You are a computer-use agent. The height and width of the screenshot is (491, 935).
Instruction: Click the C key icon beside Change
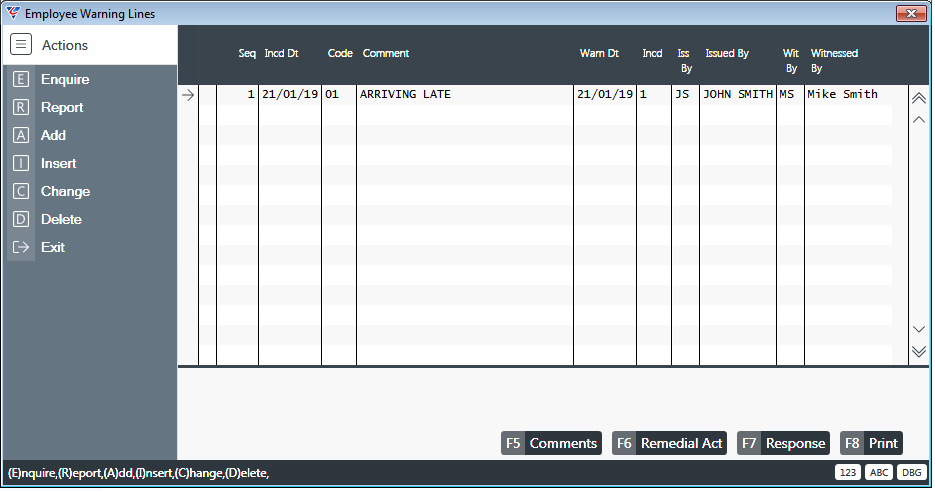pos(21,192)
